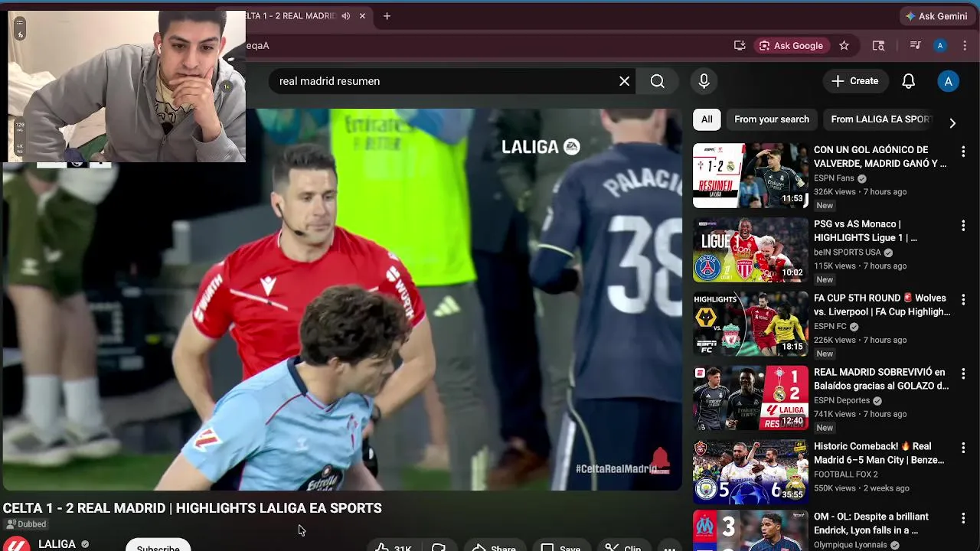
Task: Open more actions ellipsis beside Clip
Action: click(x=669, y=547)
